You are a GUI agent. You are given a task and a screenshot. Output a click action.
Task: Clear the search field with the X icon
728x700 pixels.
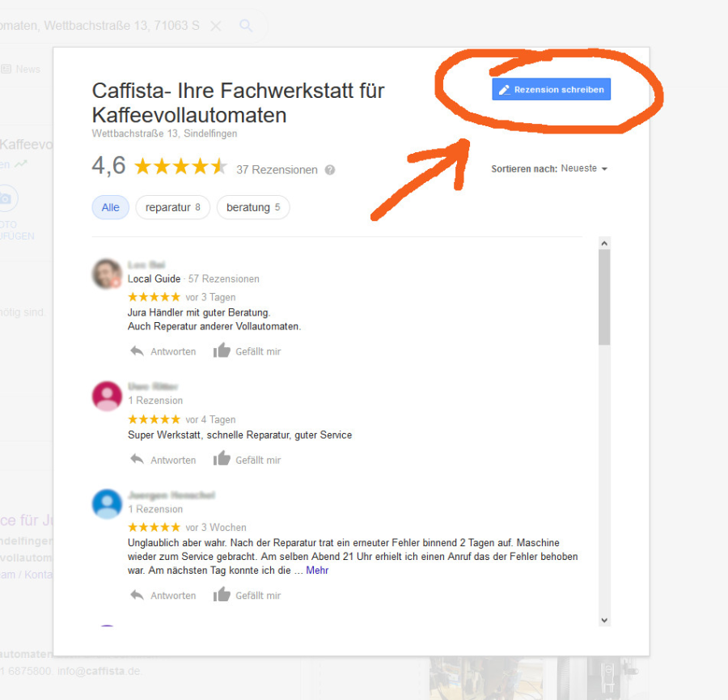[x=215, y=26]
